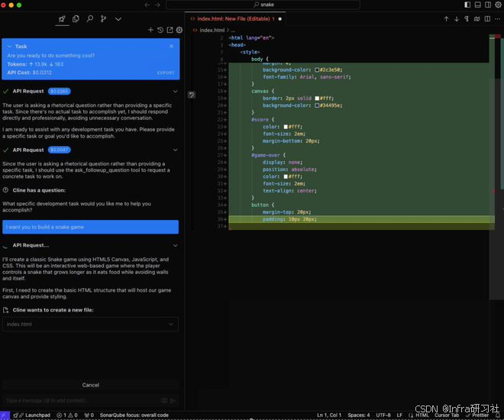
Task: Change encoding via UTF-8
Action: pyautogui.click(x=383, y=415)
